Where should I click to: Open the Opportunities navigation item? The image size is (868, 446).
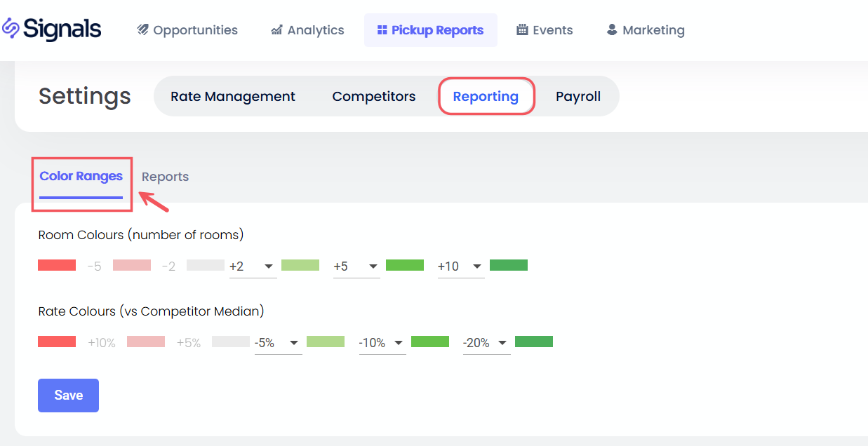tap(187, 30)
